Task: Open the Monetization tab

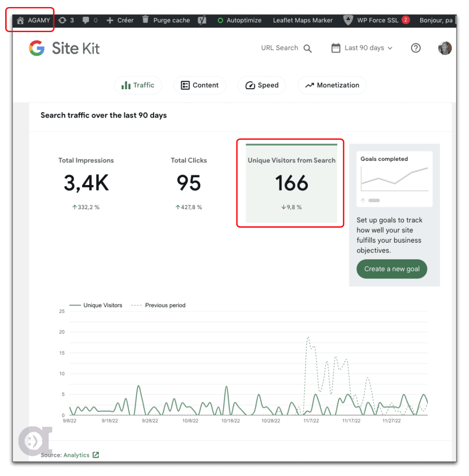Action: click(x=332, y=85)
